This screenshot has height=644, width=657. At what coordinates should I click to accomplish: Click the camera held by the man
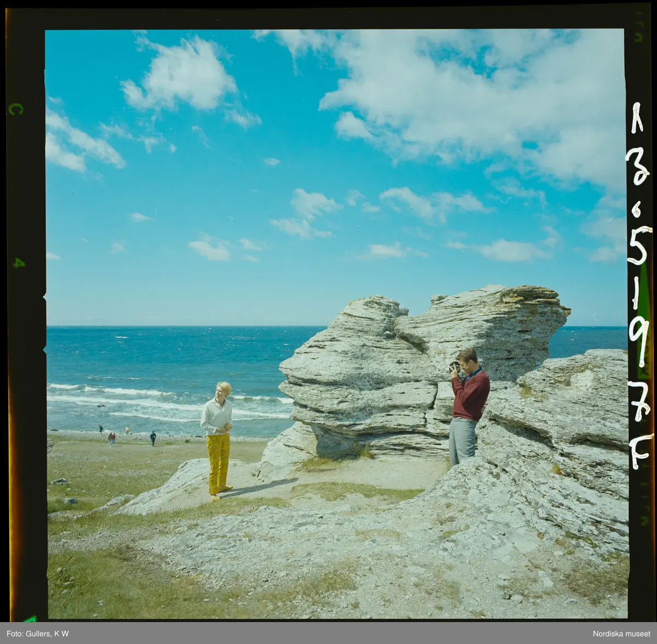pyautogui.click(x=454, y=366)
